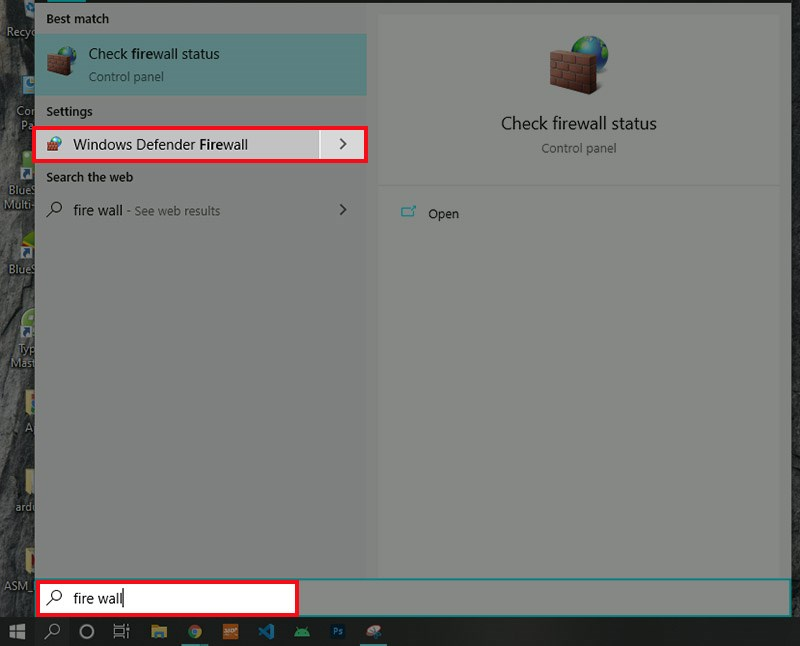Select Windows Defender Firewall settings result
The image size is (800, 646).
(x=177, y=144)
